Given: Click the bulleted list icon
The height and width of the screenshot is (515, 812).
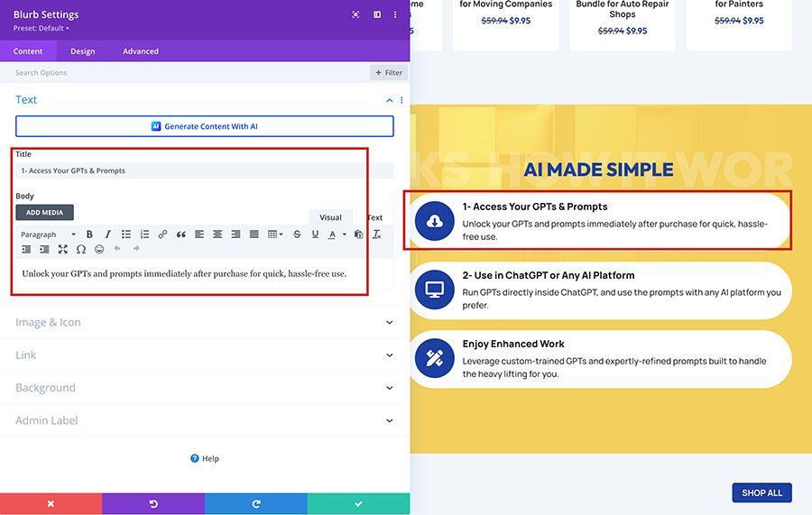Looking at the screenshot, I should pos(126,235).
